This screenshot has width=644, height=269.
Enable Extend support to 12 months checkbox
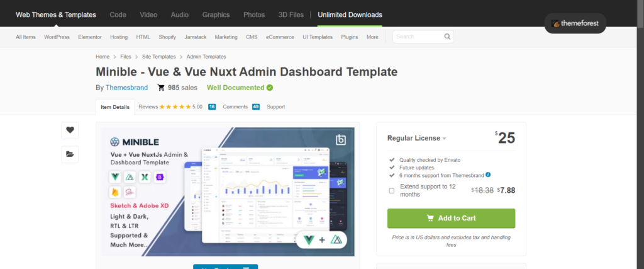tap(391, 190)
